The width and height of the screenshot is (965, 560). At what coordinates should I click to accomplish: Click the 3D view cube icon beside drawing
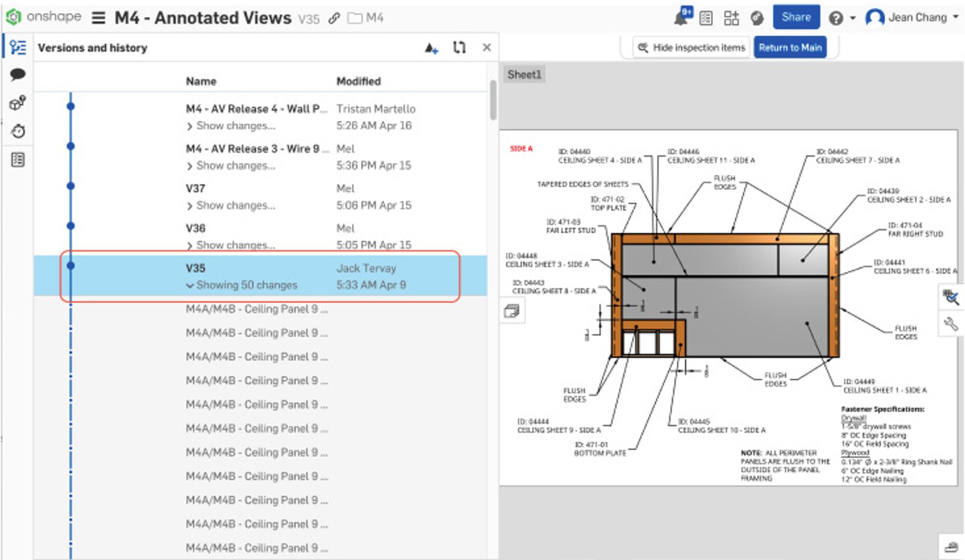pyautogui.click(x=511, y=310)
